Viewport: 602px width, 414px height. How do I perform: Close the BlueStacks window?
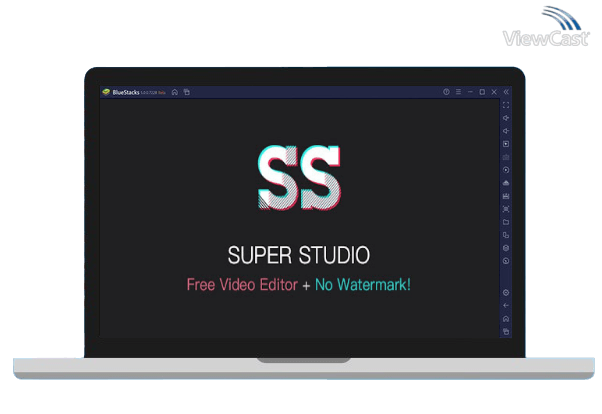coord(494,92)
